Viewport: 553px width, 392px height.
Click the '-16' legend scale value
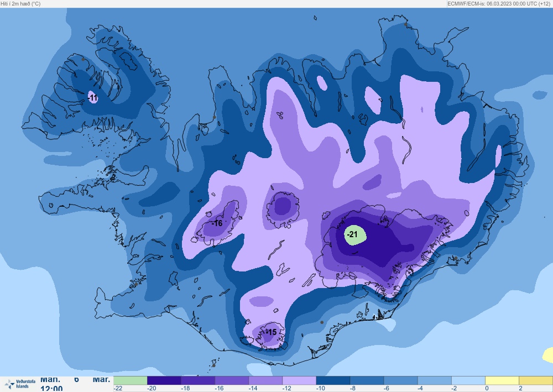pyautogui.click(x=220, y=388)
